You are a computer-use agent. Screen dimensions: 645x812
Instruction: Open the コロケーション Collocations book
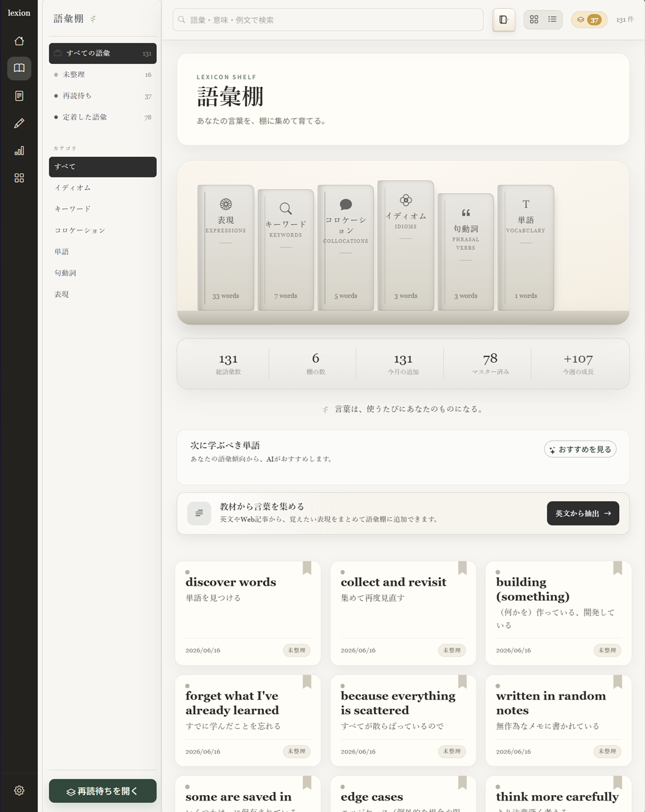coord(345,248)
